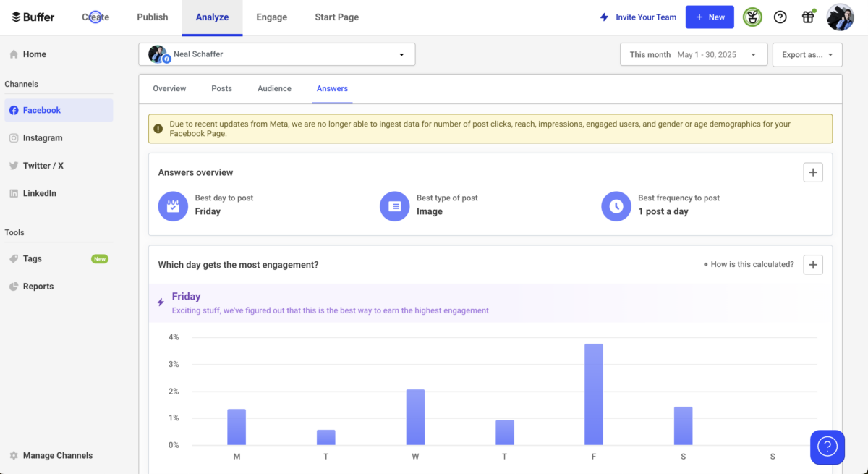The width and height of the screenshot is (868, 474).
Task: Click the gift box icon
Action: click(x=808, y=17)
